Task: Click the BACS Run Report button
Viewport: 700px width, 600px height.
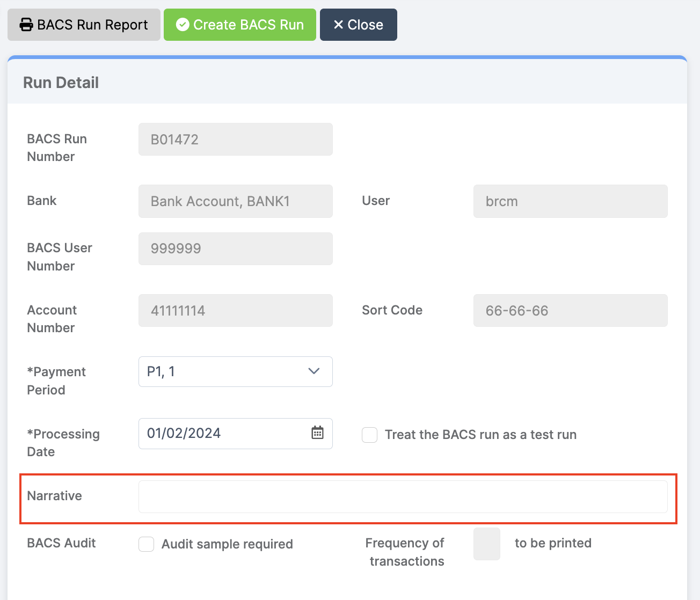Action: (84, 24)
